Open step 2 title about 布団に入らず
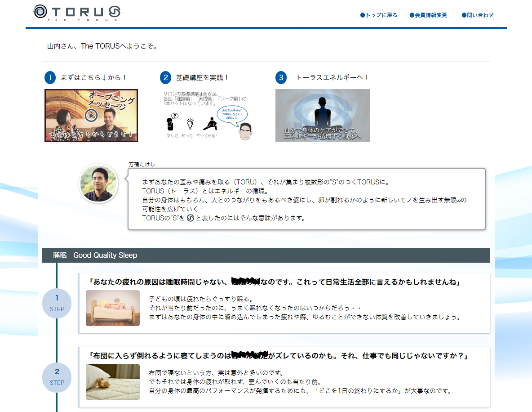 tap(279, 356)
